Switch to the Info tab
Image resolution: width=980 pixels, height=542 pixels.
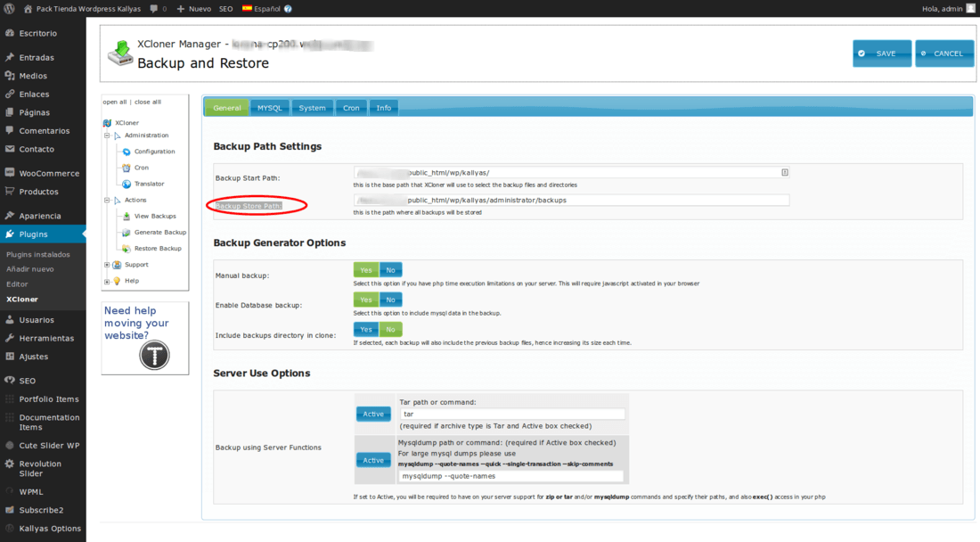click(x=384, y=108)
